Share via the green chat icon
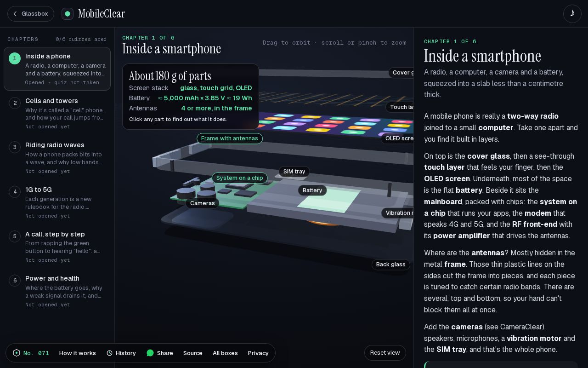 159,353
